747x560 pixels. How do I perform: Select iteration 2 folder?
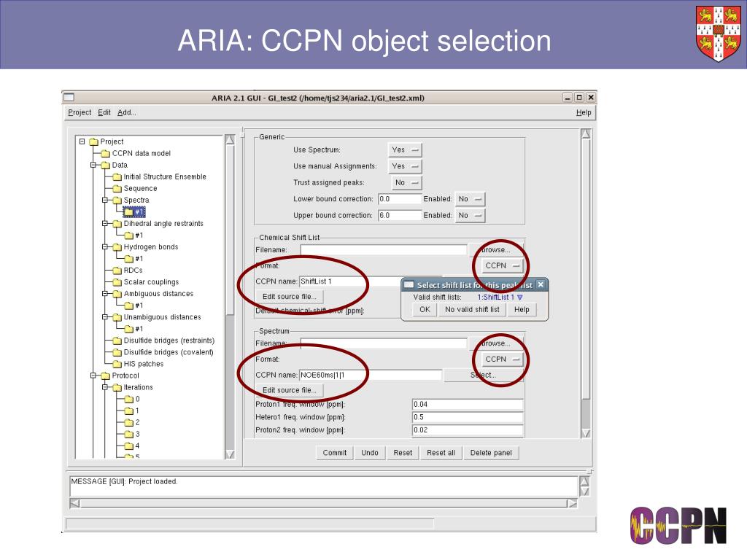[x=132, y=422]
